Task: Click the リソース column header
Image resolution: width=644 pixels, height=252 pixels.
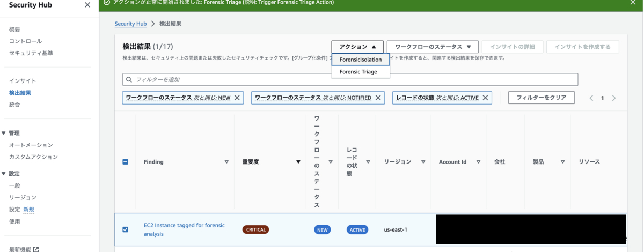Action: (x=589, y=162)
